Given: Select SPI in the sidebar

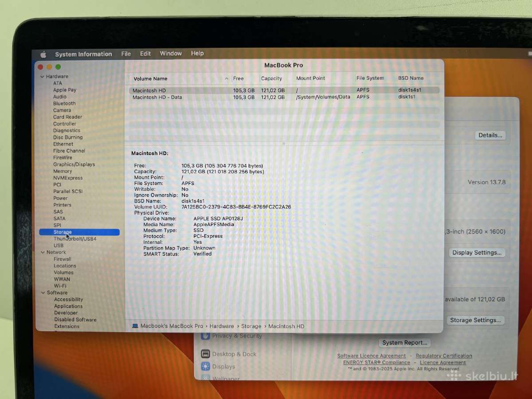Looking at the screenshot, I should click(57, 225).
